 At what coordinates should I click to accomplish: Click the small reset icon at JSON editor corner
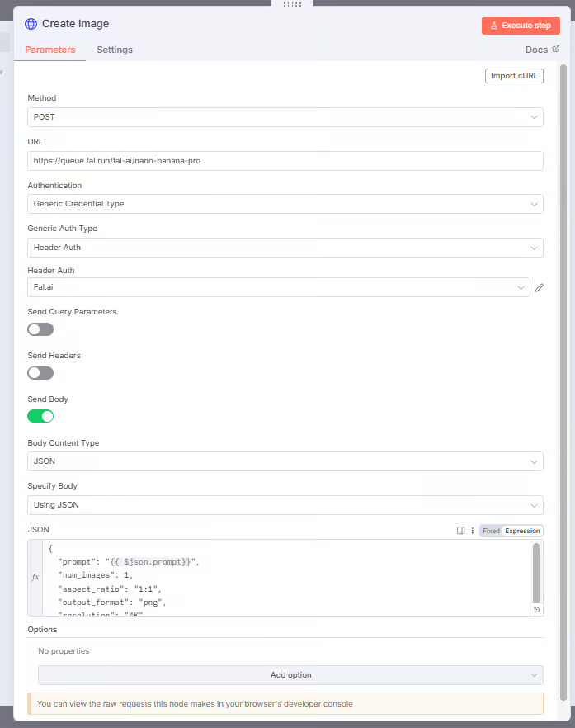(x=536, y=610)
